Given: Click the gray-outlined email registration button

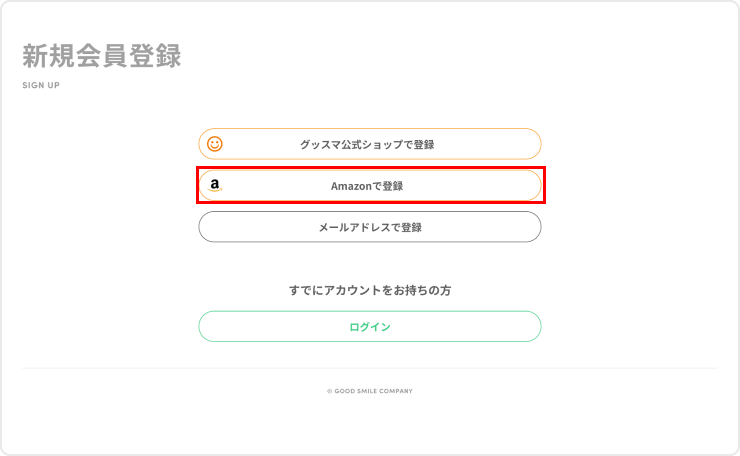Looking at the screenshot, I should click(x=369, y=227).
